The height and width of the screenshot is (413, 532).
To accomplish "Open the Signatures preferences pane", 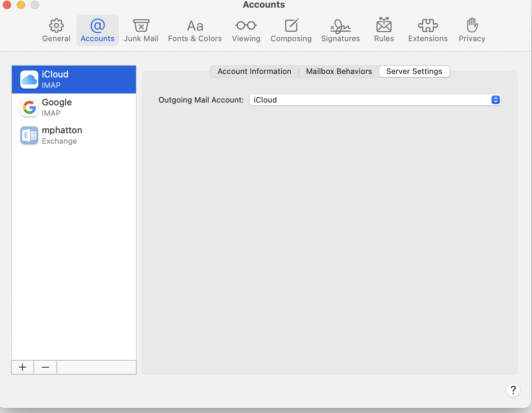I will pos(340,30).
